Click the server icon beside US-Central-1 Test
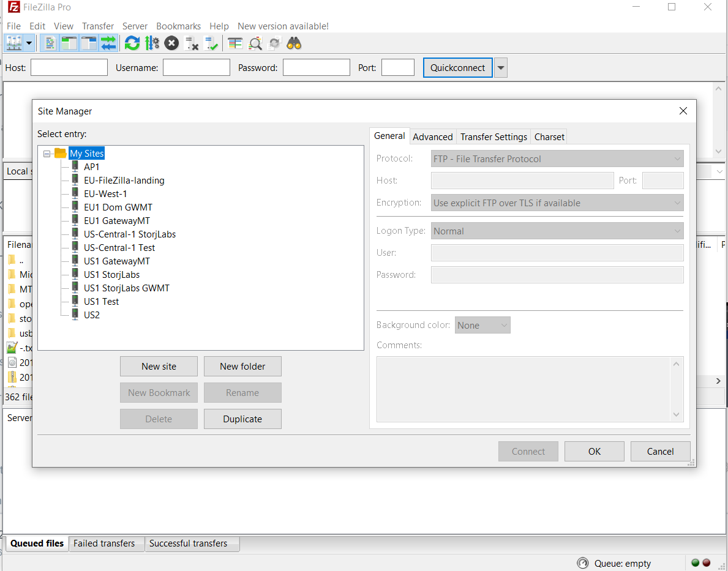 pos(75,247)
